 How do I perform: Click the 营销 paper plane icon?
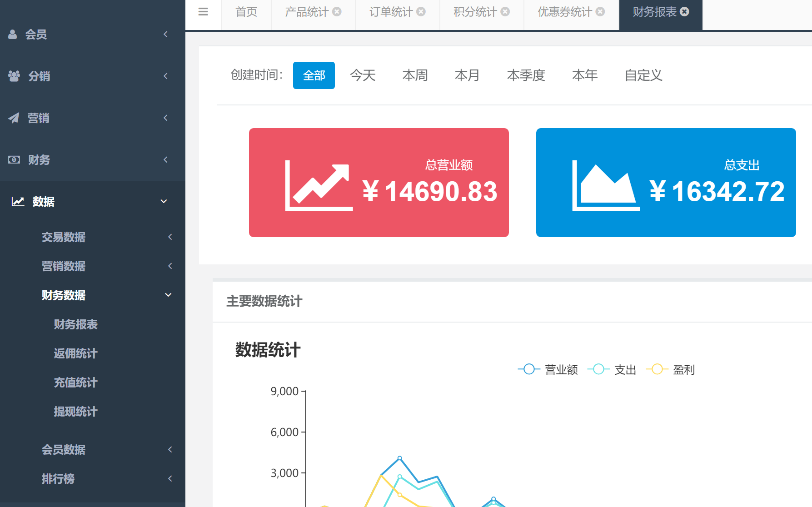(14, 118)
